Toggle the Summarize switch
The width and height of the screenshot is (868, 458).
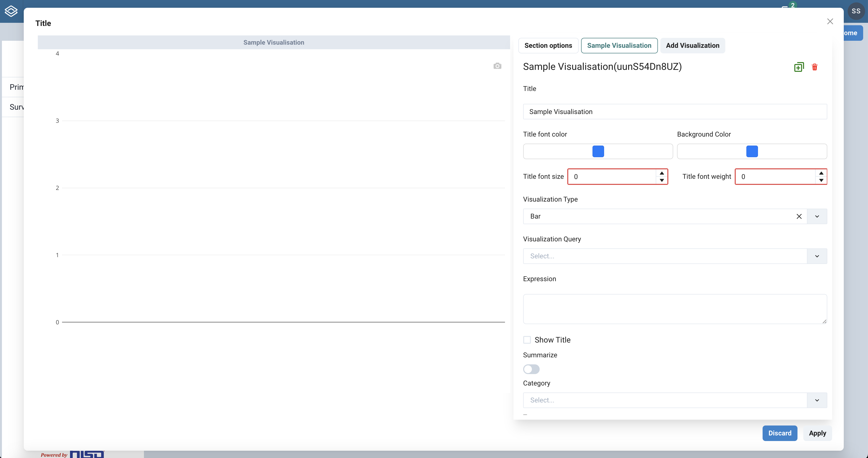(x=531, y=369)
